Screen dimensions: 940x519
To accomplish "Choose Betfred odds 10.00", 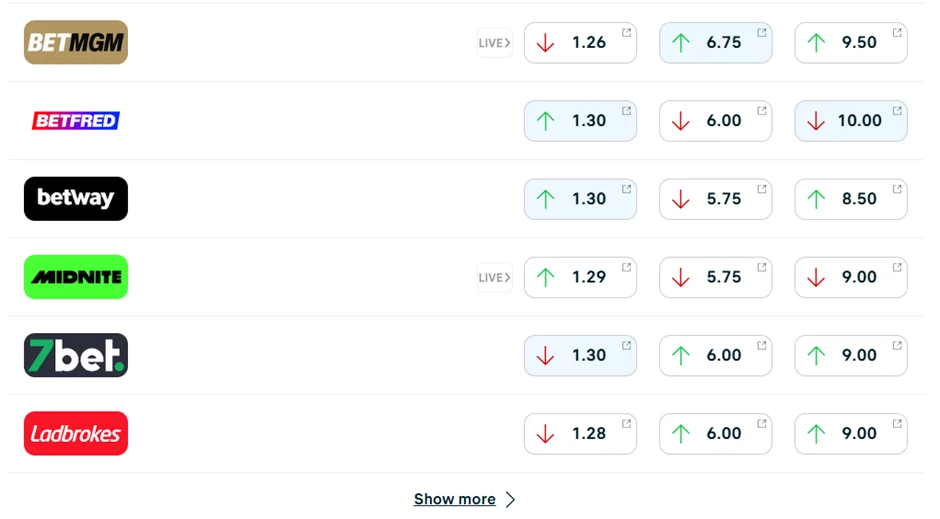I will point(850,121).
